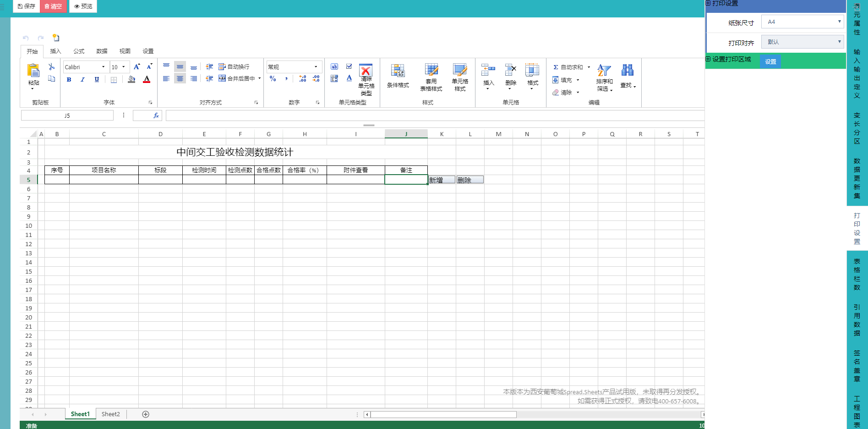The image size is (868, 429).
Task: Open the Delete cells (删除) dropdown
Action: 511,77
